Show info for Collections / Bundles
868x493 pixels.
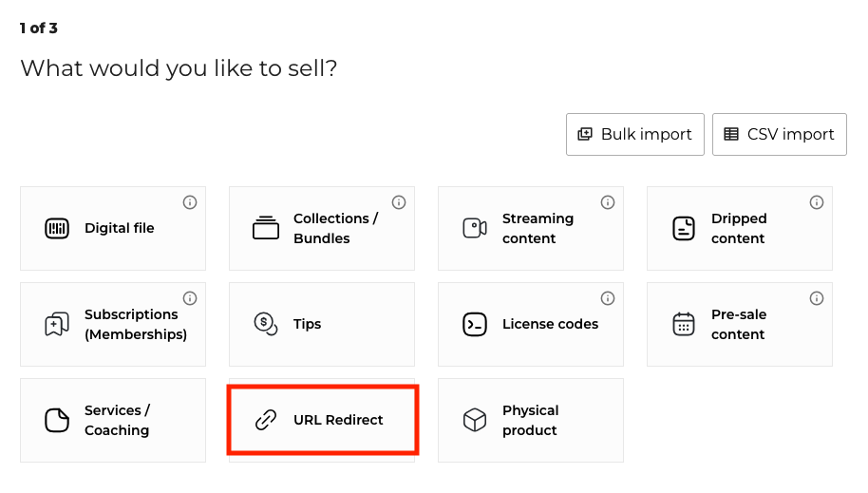tap(399, 202)
